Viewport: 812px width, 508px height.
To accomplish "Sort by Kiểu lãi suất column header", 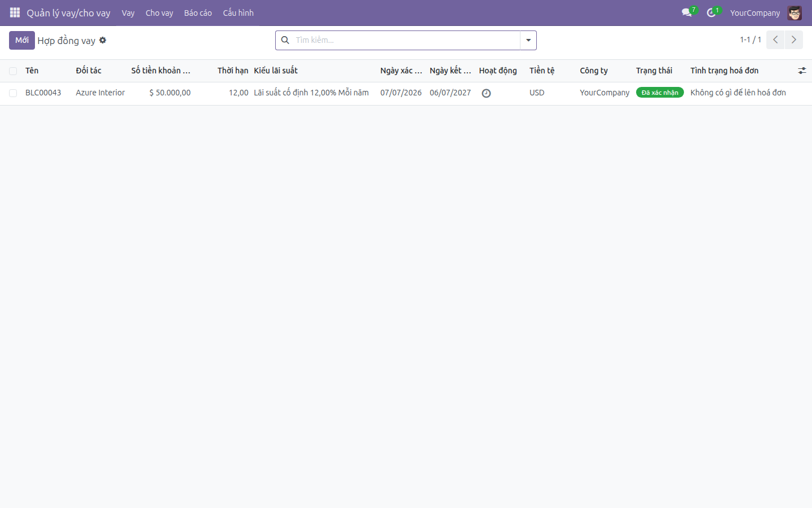I will 276,71.
